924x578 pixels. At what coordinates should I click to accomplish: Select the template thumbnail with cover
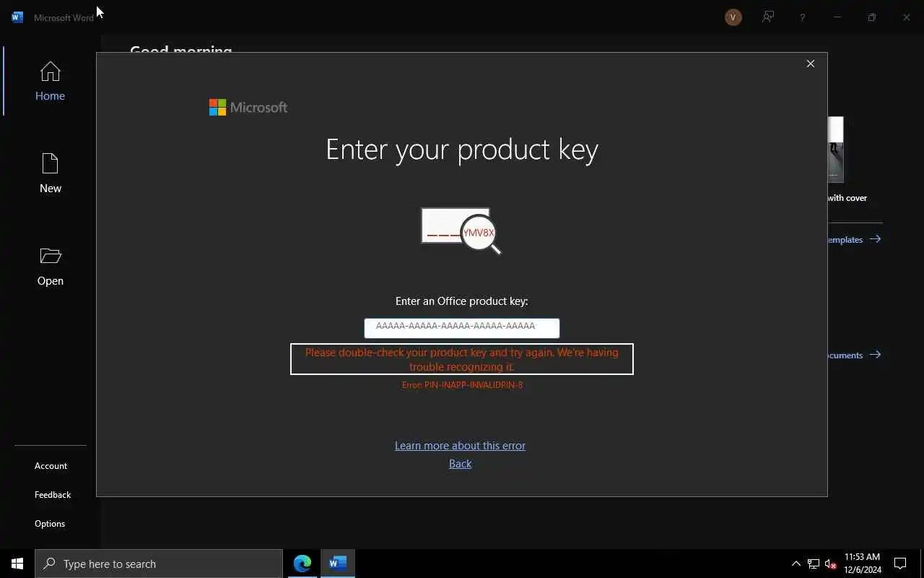tap(835, 150)
